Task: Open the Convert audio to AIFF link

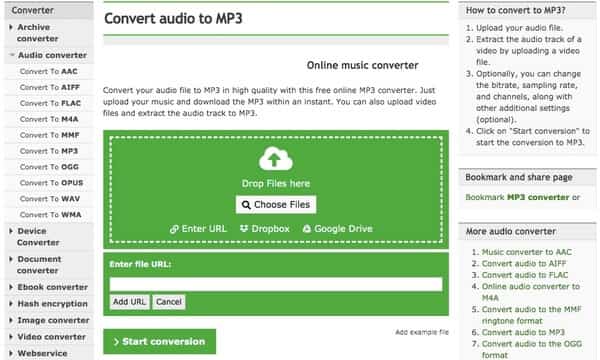Action: pos(524,264)
